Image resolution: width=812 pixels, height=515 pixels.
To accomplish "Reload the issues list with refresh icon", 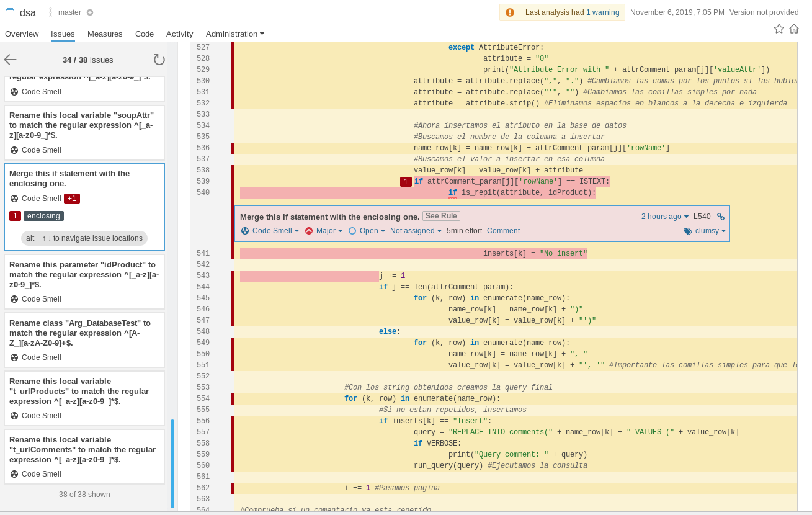I will 159,60.
